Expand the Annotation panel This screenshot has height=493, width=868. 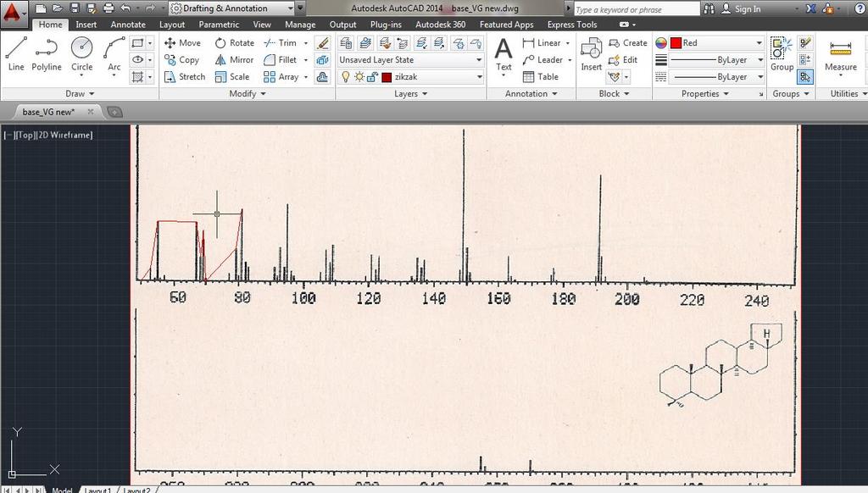[531, 93]
